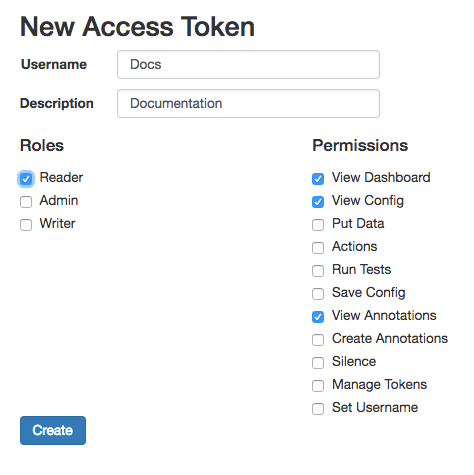Viewport: 474px width, 475px height.
Task: Focus the Description input field
Action: (x=248, y=103)
